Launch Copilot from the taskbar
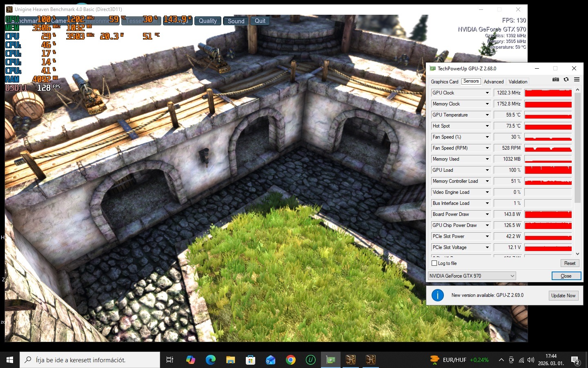The image size is (588, 368). pyautogui.click(x=190, y=360)
